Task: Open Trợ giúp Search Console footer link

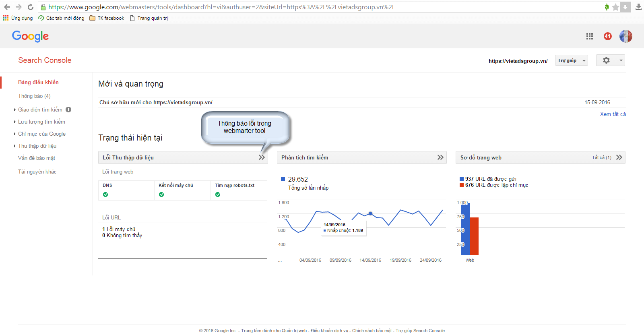Action: [x=420, y=331]
